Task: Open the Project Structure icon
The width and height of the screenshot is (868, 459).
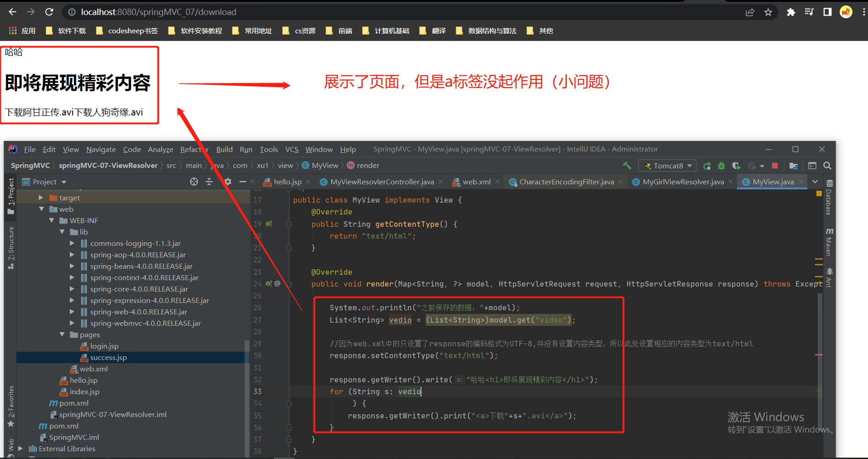Action: pyautogui.click(x=794, y=166)
